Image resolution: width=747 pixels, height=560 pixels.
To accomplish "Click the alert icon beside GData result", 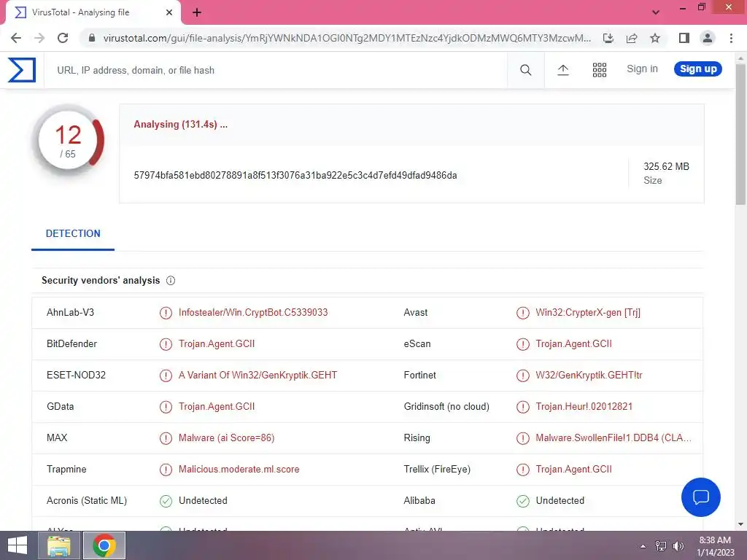I will [x=166, y=407].
